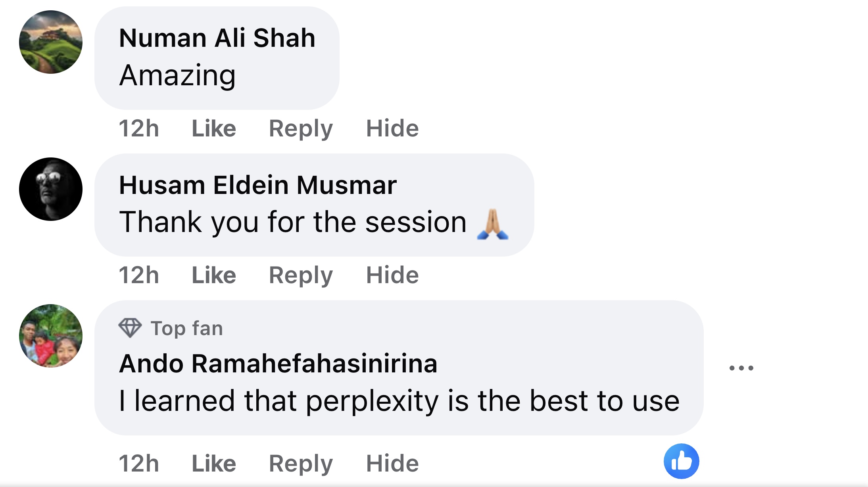Click the blue thumbs-up reaction icon
This screenshot has width=868, height=487.
click(x=681, y=461)
